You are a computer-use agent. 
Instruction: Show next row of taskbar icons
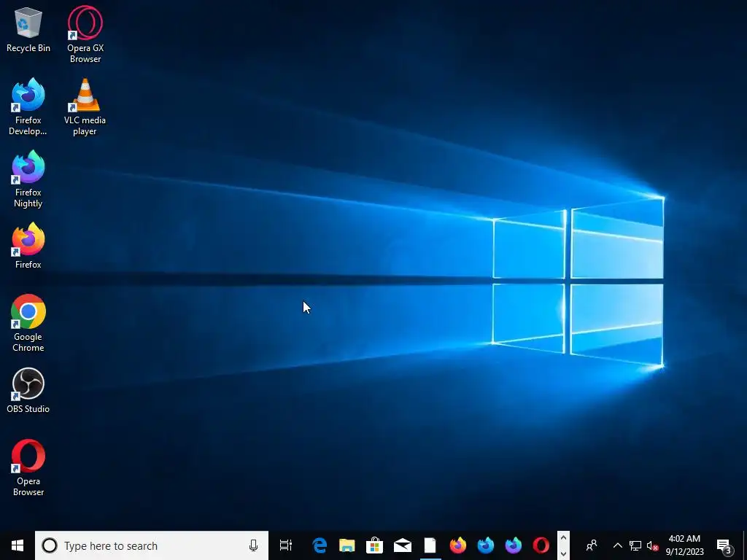coord(563,553)
